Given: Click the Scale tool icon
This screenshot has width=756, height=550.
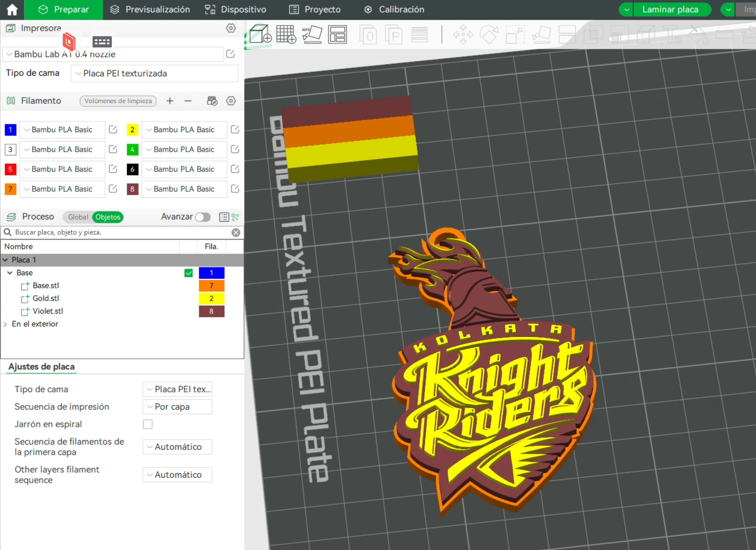Looking at the screenshot, I should pyautogui.click(x=515, y=35).
